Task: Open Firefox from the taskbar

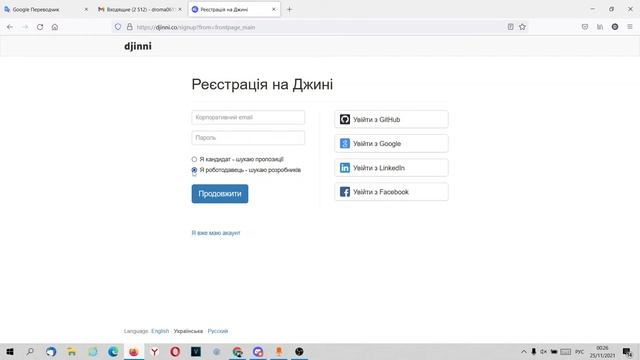Action: click(x=133, y=351)
